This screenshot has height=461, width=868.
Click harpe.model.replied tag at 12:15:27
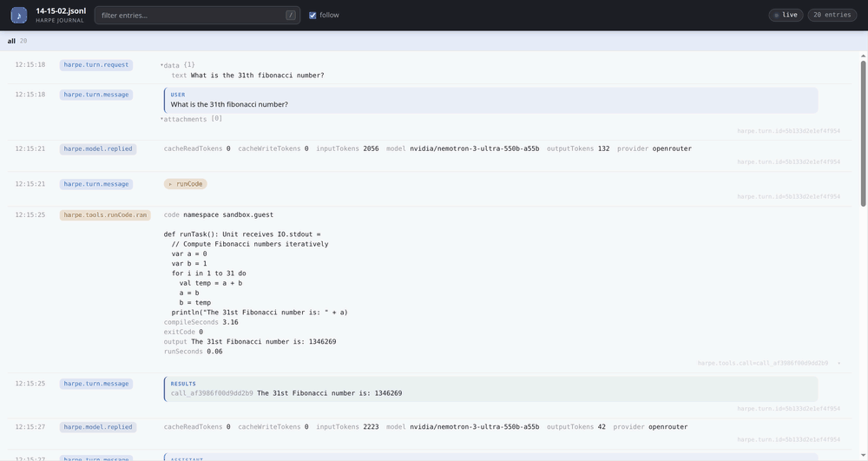98,426
